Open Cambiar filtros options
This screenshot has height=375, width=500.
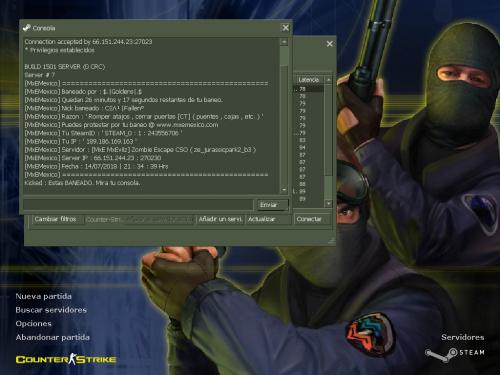coord(56,219)
